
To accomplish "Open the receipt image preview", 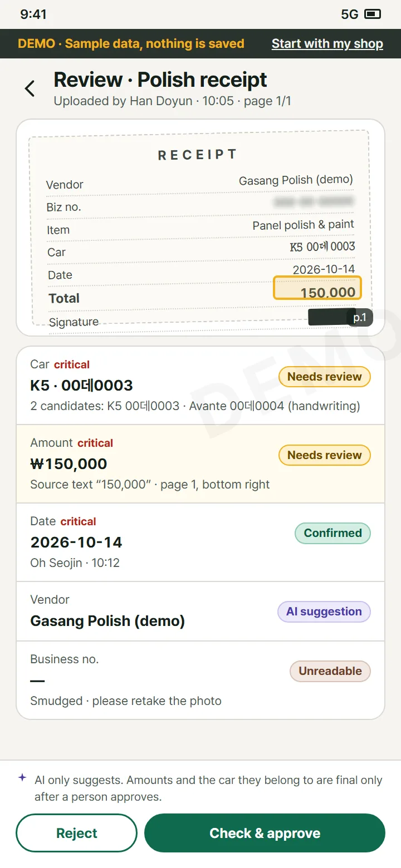I will click(x=200, y=228).
